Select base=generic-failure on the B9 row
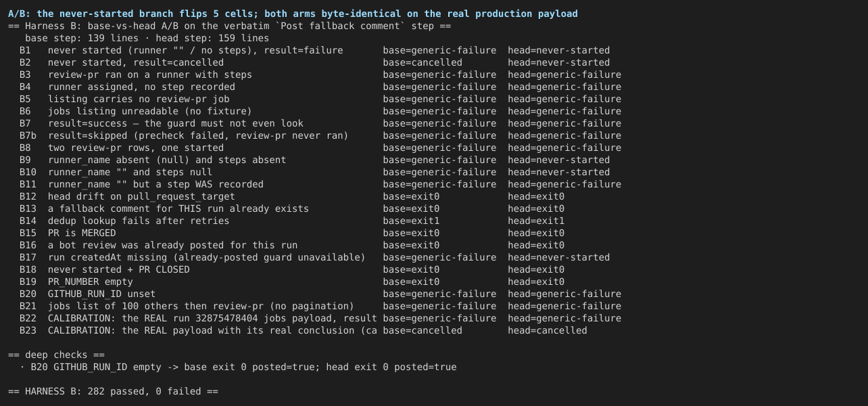 (x=439, y=160)
